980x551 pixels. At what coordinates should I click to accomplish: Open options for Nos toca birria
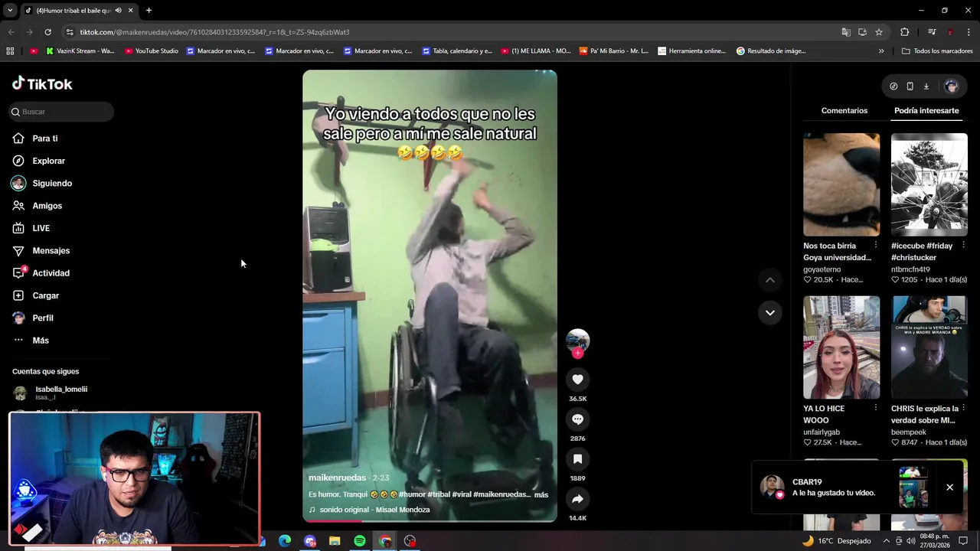pos(876,246)
